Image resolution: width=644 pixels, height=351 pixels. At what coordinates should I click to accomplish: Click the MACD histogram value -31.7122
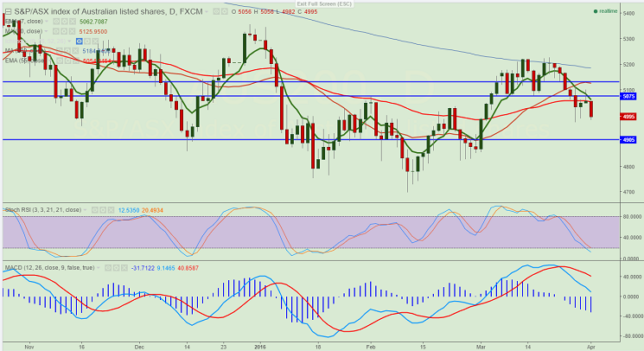(x=143, y=268)
